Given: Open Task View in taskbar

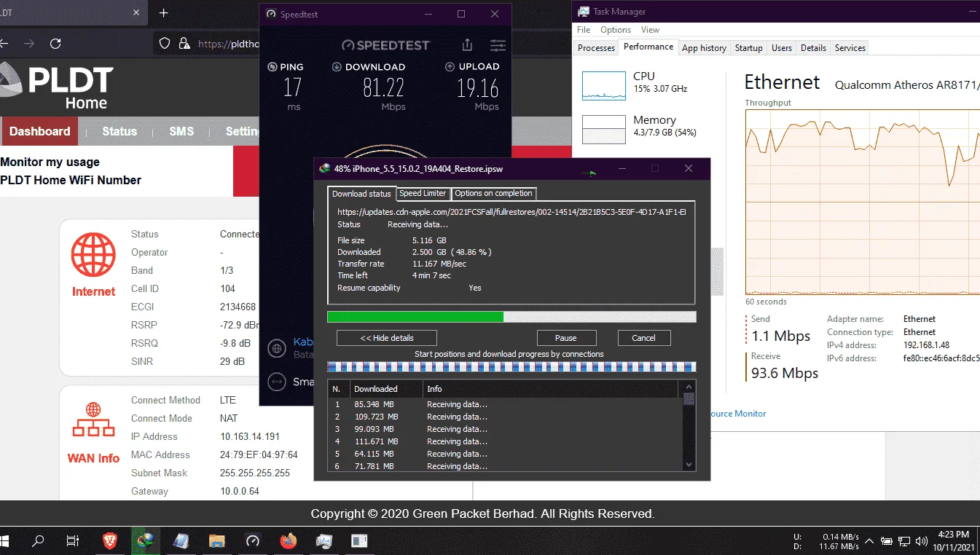Looking at the screenshot, I should [73, 540].
